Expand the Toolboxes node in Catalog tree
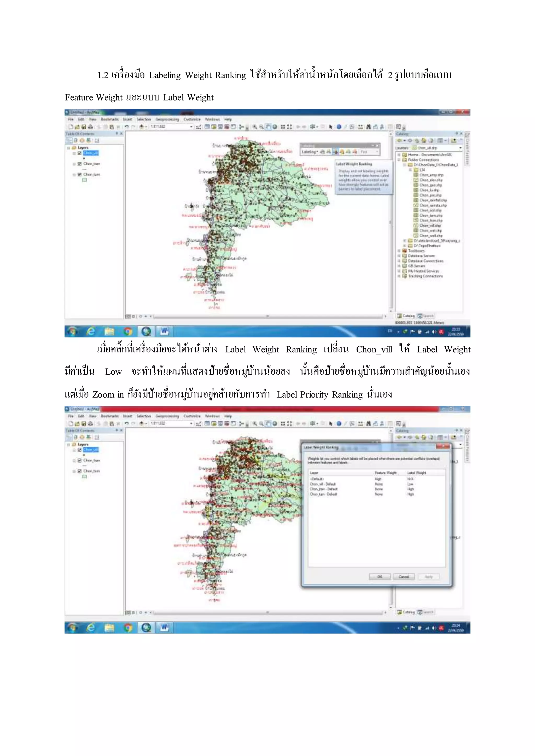Viewport: 535px width, 756px height. click(x=399, y=251)
